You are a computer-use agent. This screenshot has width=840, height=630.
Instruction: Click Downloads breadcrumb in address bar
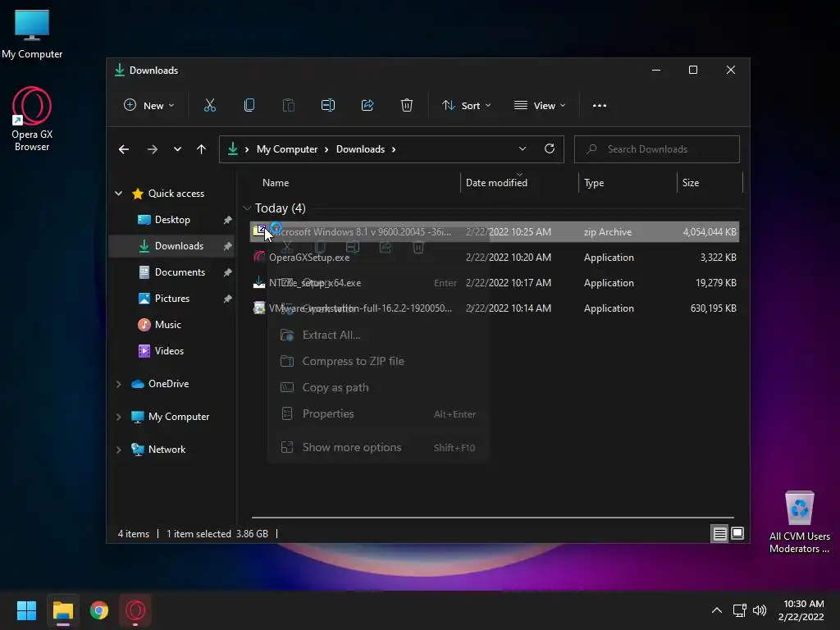point(360,149)
